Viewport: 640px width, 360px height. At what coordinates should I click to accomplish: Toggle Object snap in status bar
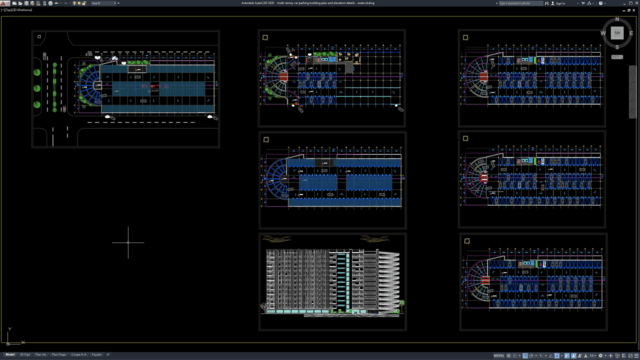tap(557, 356)
